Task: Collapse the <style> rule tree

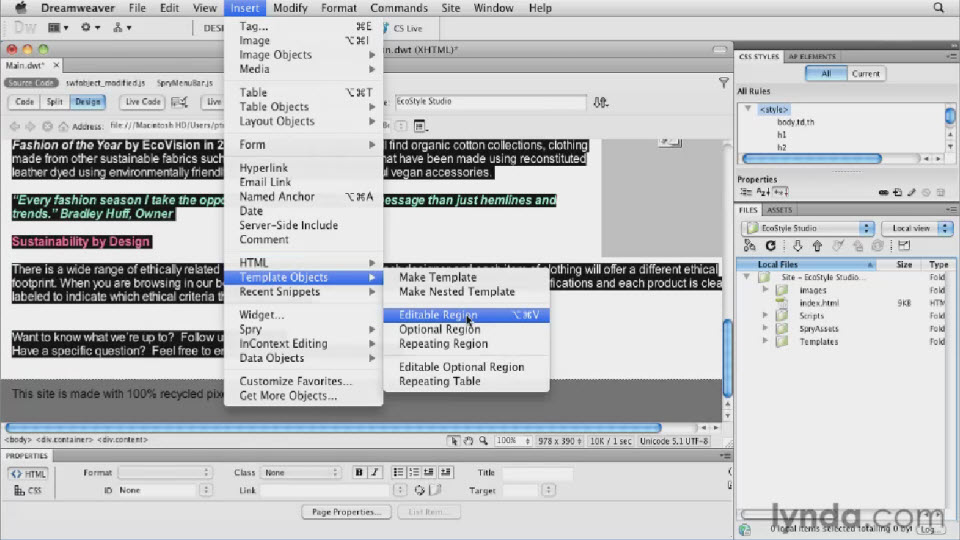Action: click(748, 109)
